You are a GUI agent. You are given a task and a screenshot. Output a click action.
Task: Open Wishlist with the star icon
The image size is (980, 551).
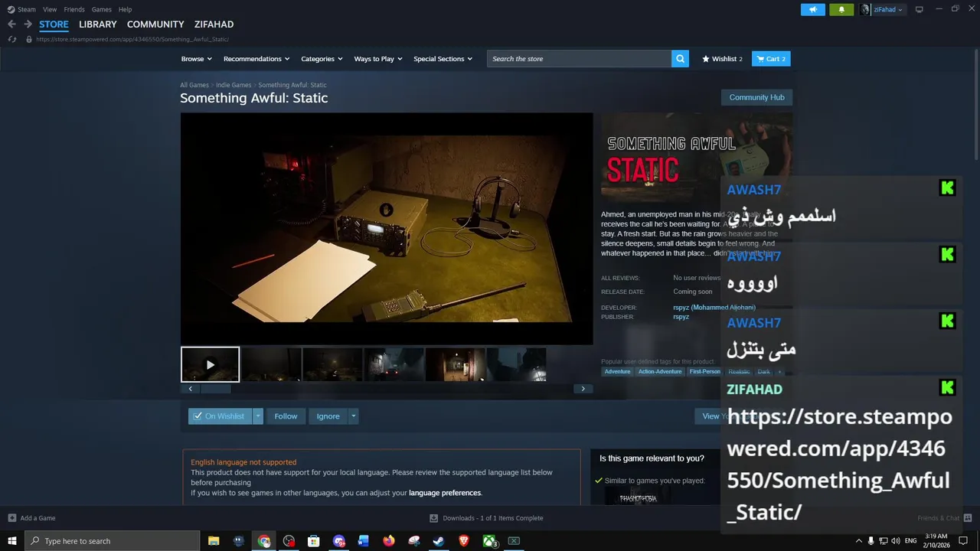pyautogui.click(x=722, y=59)
